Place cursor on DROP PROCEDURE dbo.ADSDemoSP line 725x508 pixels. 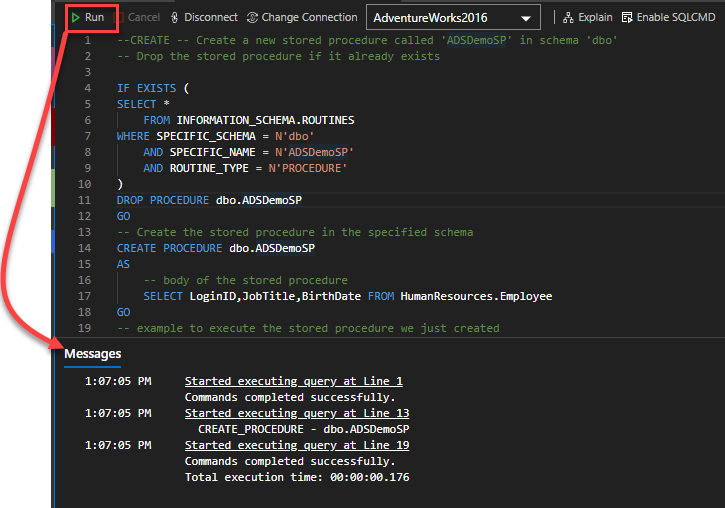pos(209,200)
